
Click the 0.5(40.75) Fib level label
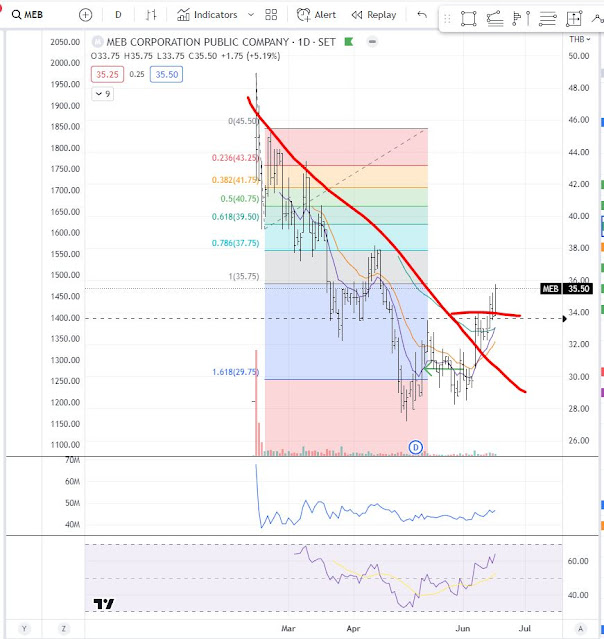coord(240,198)
